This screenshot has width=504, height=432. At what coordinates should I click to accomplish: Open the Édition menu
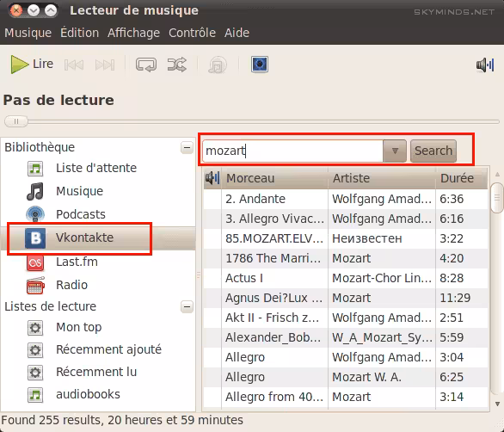coord(79,33)
